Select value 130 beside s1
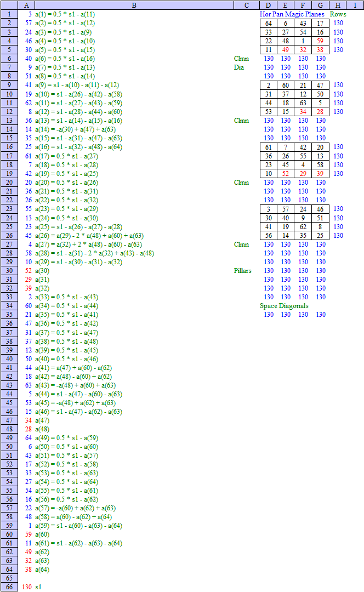The image size is (364, 592). pos(27,587)
